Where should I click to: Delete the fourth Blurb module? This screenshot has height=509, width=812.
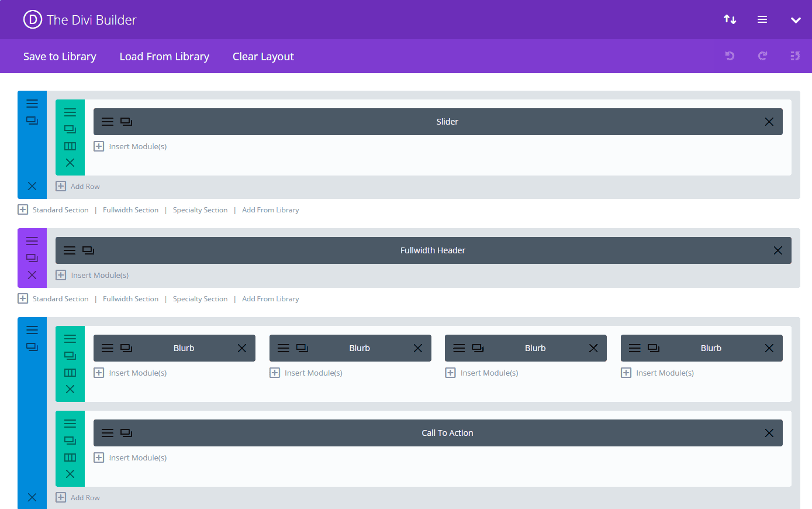point(769,348)
